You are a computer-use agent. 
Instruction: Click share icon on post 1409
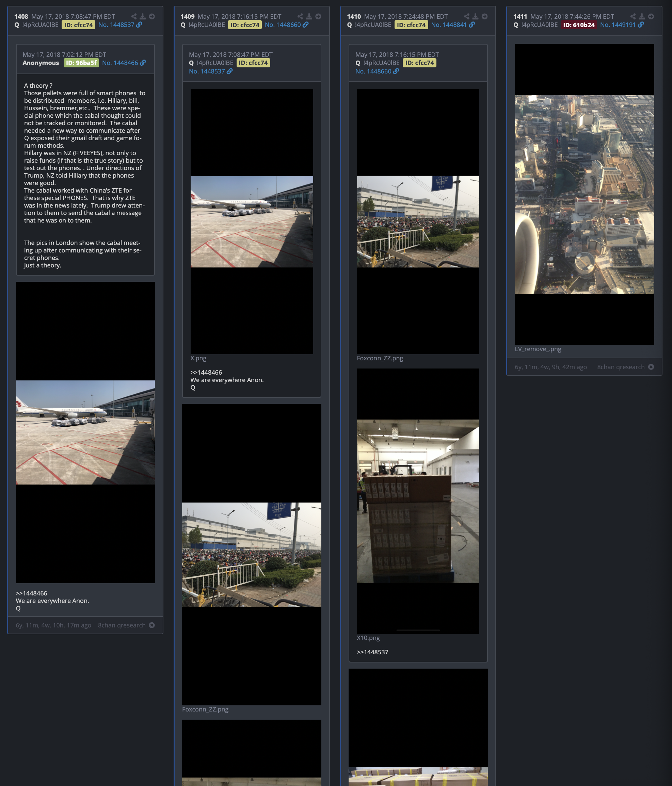coord(300,16)
